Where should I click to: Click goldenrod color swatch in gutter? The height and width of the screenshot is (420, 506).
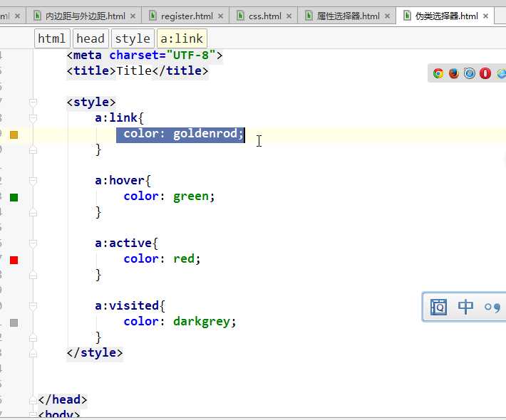click(x=14, y=135)
